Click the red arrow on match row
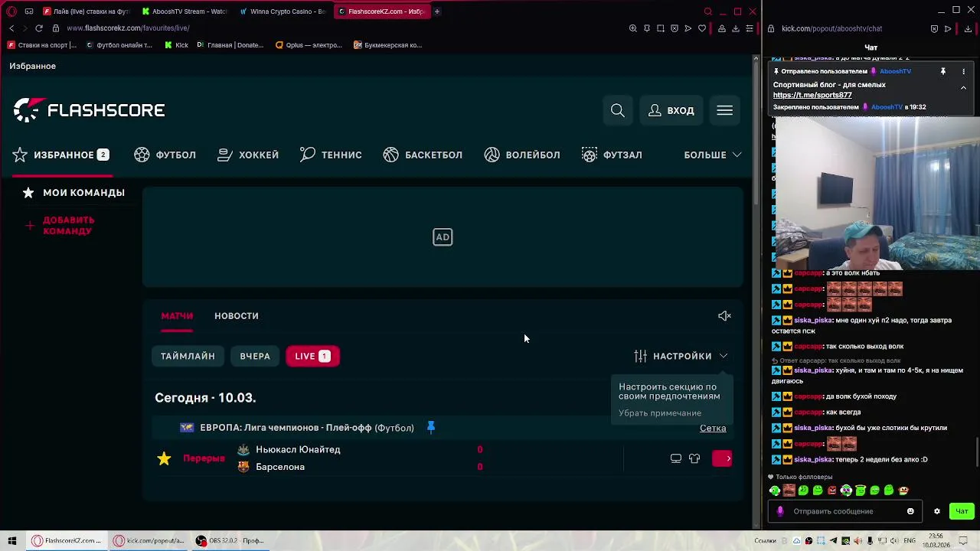The width and height of the screenshot is (980, 551). tap(723, 458)
